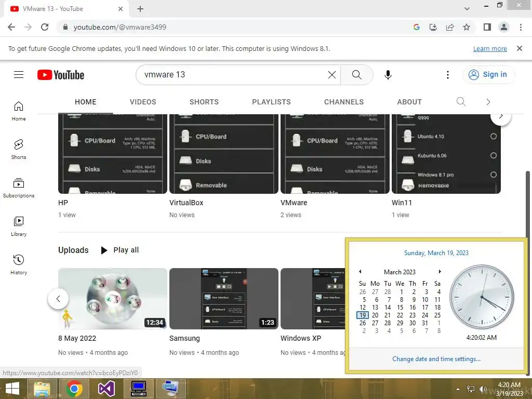
Task: Open the Samsung video thumbnail
Action: 223,299
